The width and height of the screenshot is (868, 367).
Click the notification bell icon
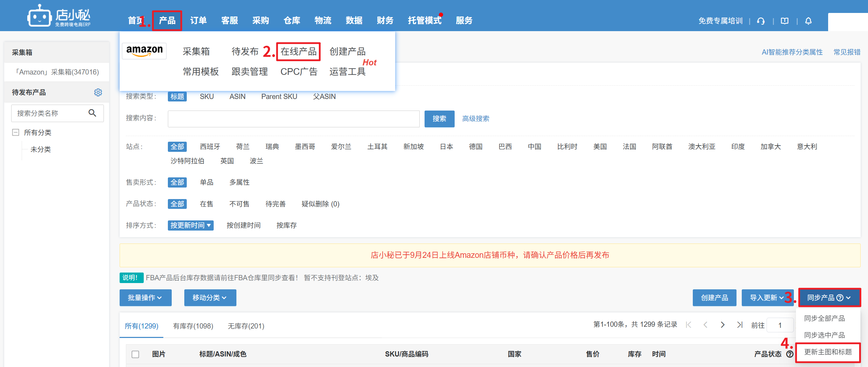pos(808,21)
